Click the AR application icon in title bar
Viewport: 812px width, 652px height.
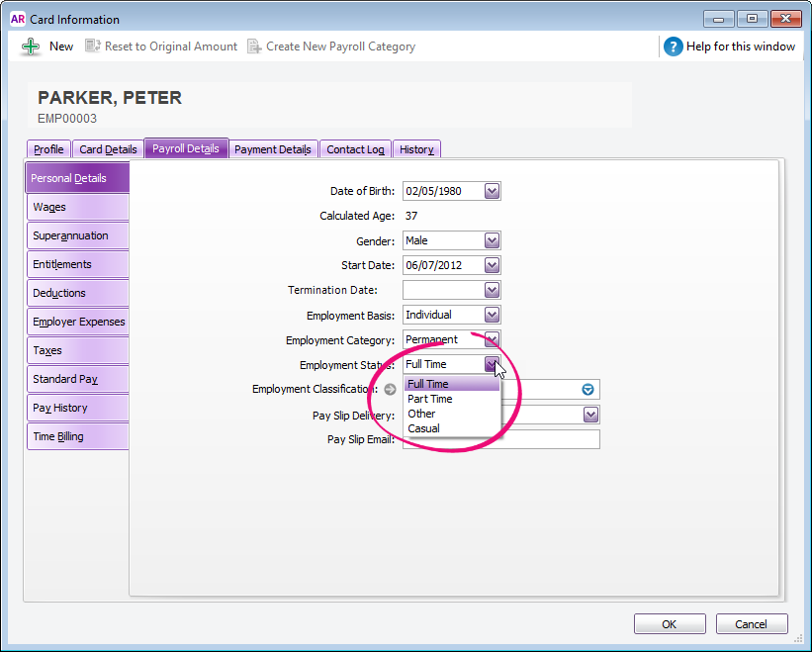click(17, 19)
